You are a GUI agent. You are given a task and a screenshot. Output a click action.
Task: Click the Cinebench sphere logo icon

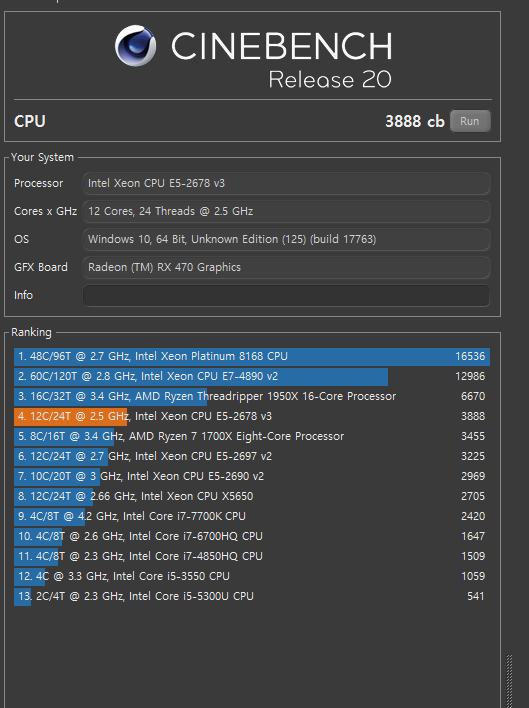coord(135,46)
